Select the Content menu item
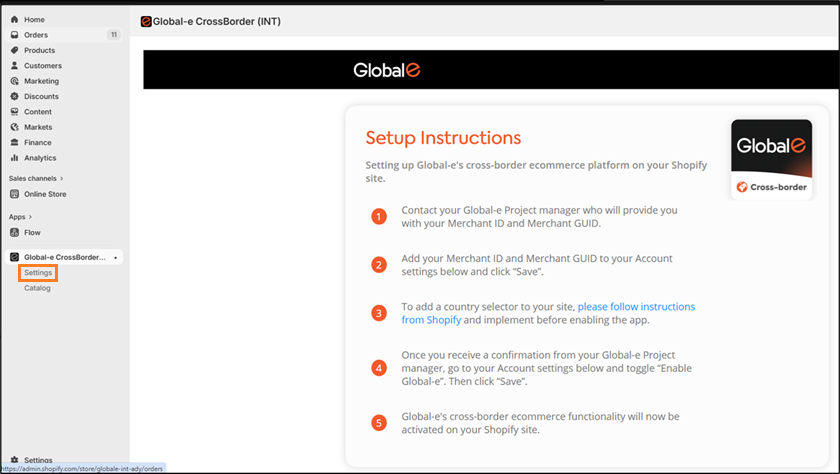The image size is (840, 474). [x=38, y=112]
